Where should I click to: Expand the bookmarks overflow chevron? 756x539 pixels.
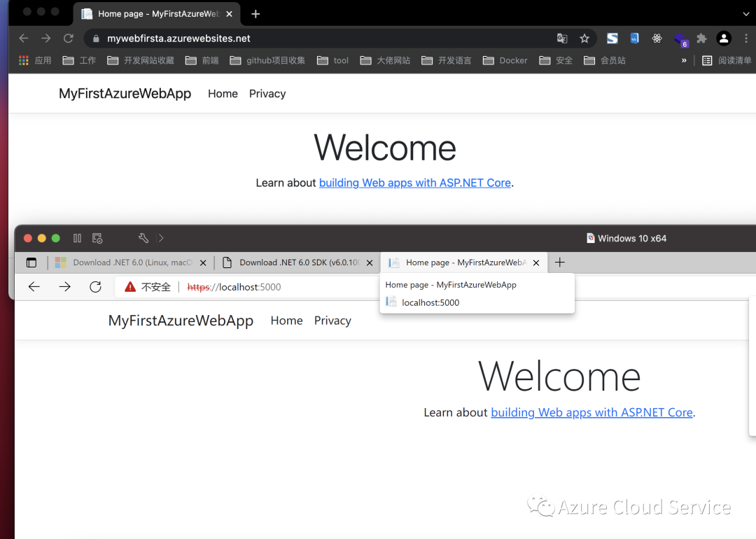pyautogui.click(x=684, y=60)
